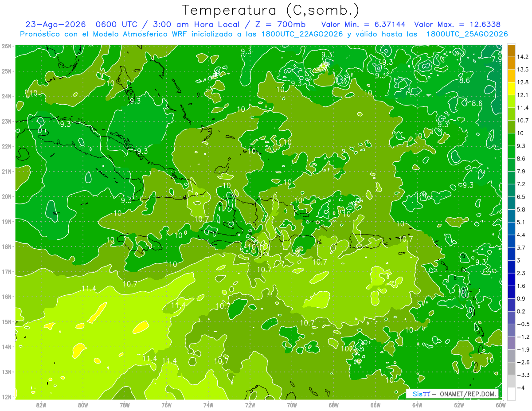Pick the purple swatch between -1.2 and -0.5
Screen dimensions: 532x411
click(511, 330)
